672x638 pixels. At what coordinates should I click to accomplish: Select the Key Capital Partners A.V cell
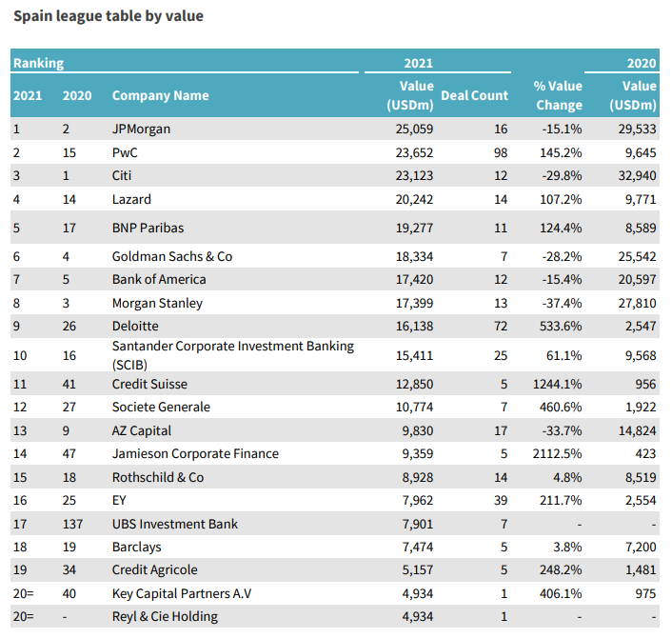coord(181,593)
